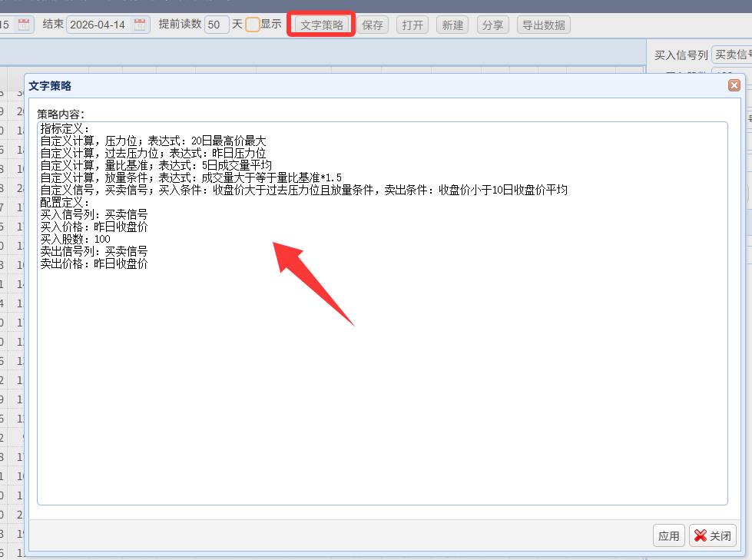Click the 指标定义 line in strategy text
This screenshot has height=560, width=752.
point(65,128)
